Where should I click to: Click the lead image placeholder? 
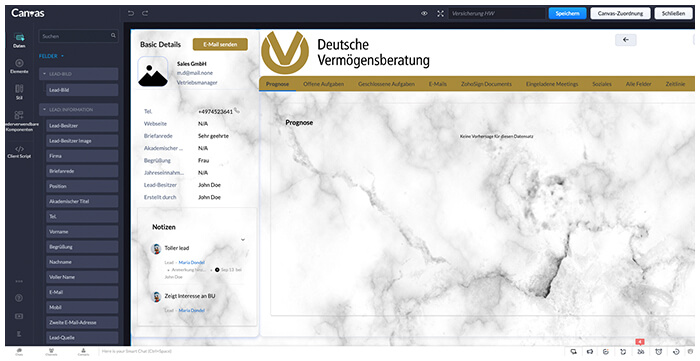point(153,72)
